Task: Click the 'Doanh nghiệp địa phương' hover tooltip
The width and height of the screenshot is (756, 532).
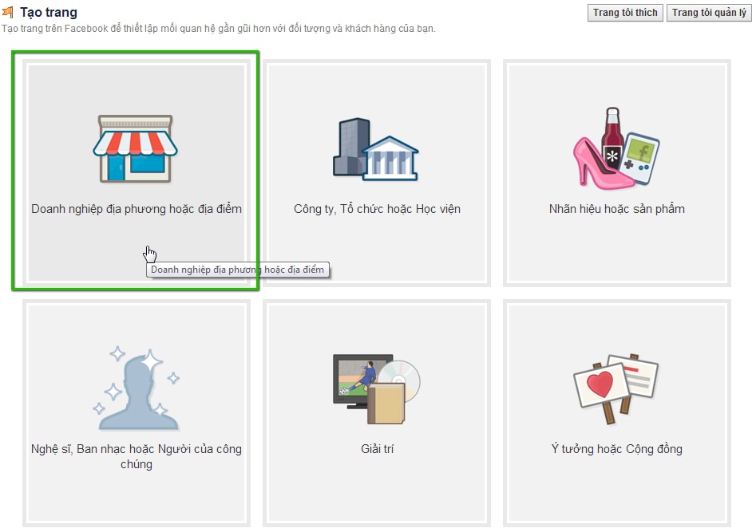Action: (238, 270)
